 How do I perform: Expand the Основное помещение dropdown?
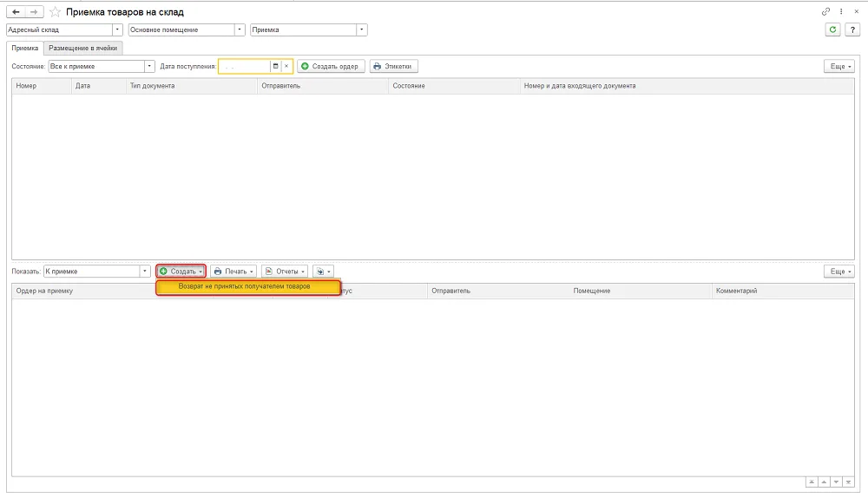point(240,29)
